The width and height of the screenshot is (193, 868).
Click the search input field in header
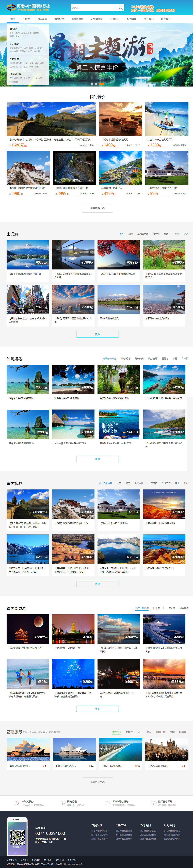click(94, 7)
